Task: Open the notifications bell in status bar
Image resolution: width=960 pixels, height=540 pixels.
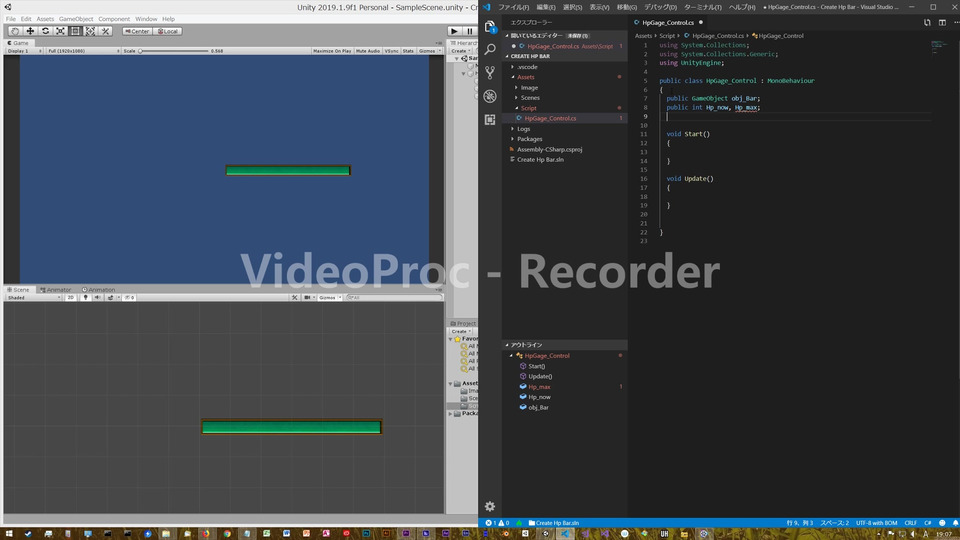Action: pos(955,523)
